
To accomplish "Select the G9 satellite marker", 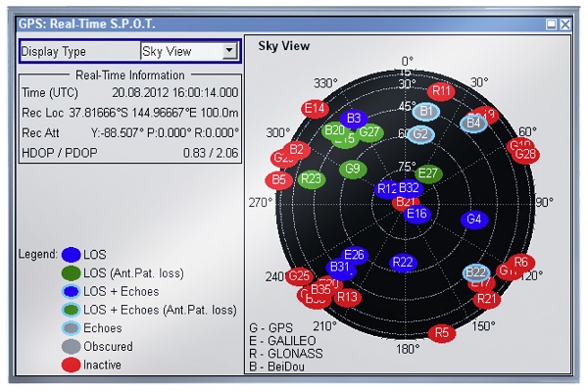I will click(353, 169).
